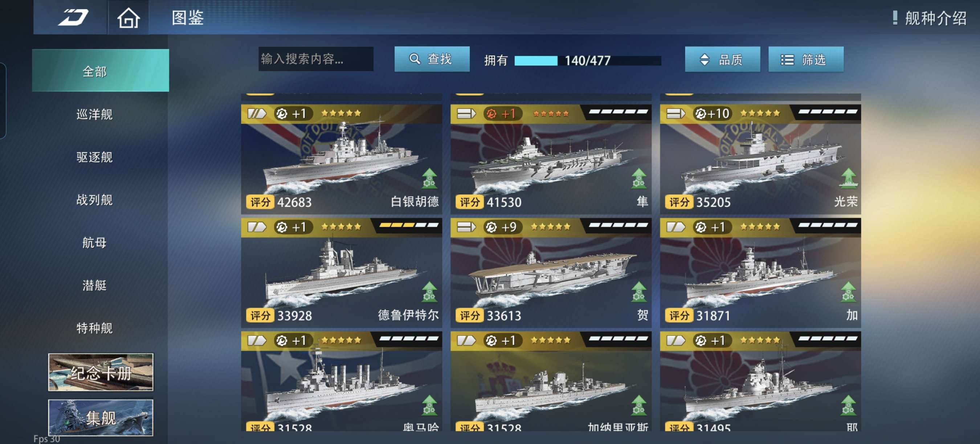Open the 纪念卡册 banner

coord(101,372)
